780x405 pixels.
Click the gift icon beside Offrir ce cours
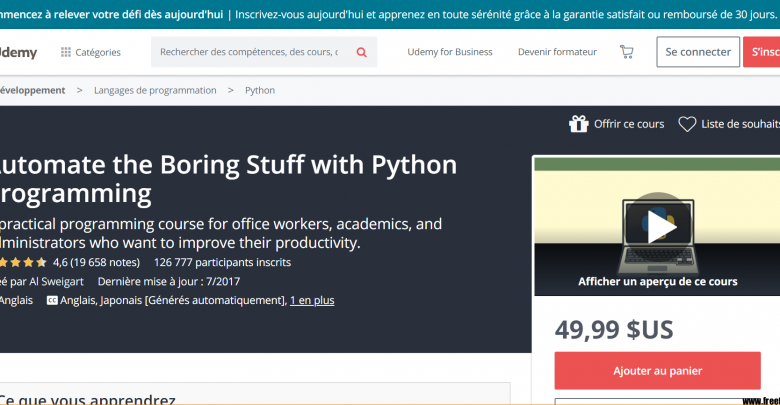click(x=579, y=123)
